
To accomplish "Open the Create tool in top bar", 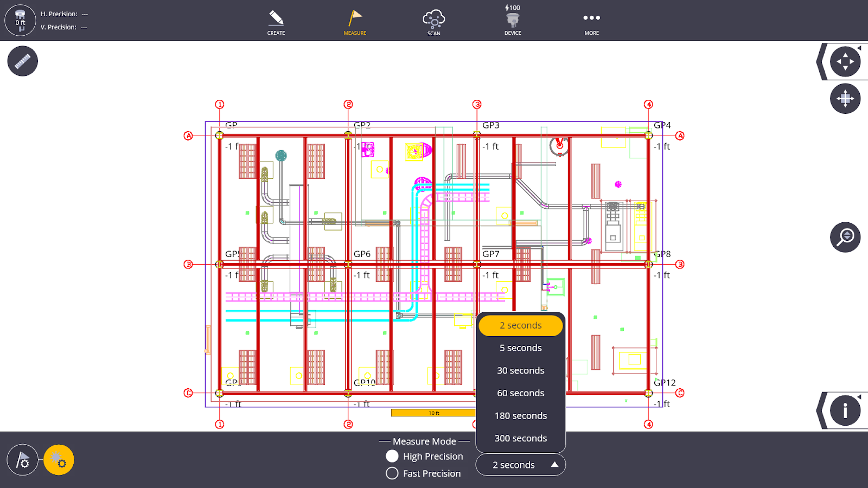I will click(x=276, y=22).
